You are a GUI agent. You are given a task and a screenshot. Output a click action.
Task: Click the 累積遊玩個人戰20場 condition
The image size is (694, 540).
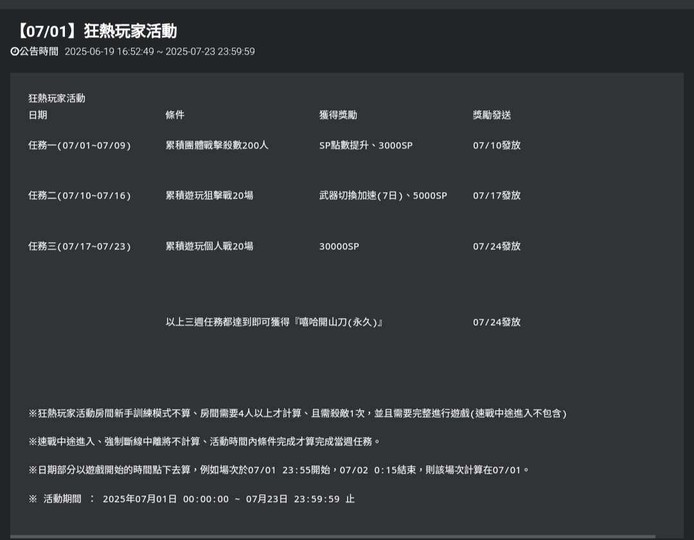(209, 246)
